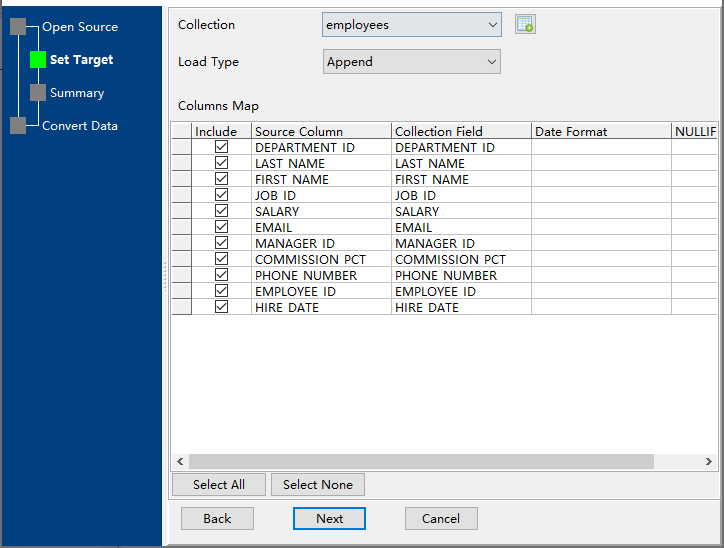The height and width of the screenshot is (548, 724).
Task: Click the Next button
Action: tap(329, 519)
